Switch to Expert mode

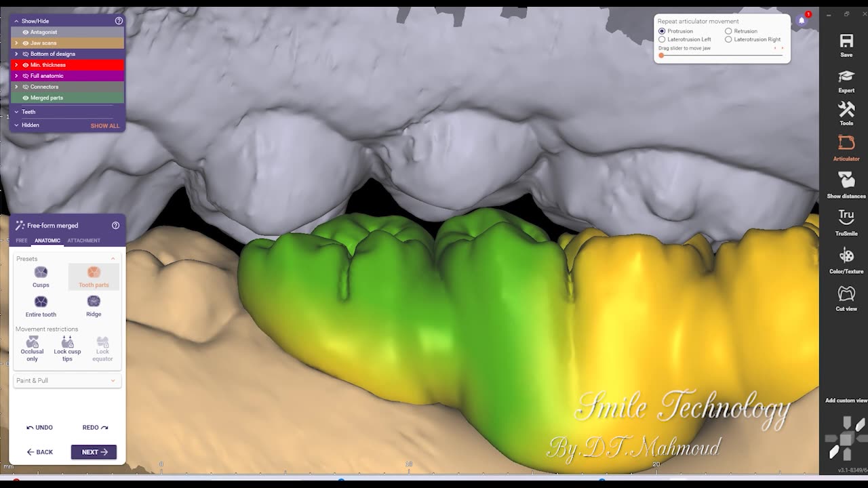[846, 81]
